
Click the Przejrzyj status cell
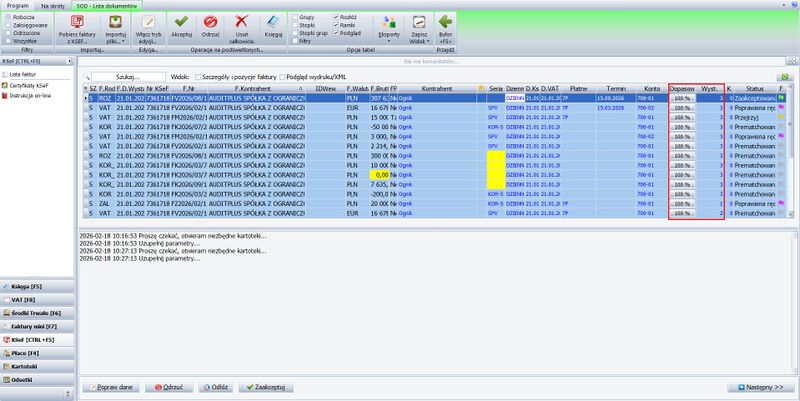pos(755,117)
